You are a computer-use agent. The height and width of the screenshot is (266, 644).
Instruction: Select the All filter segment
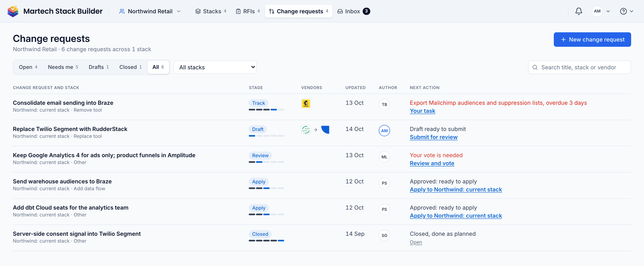point(158,67)
